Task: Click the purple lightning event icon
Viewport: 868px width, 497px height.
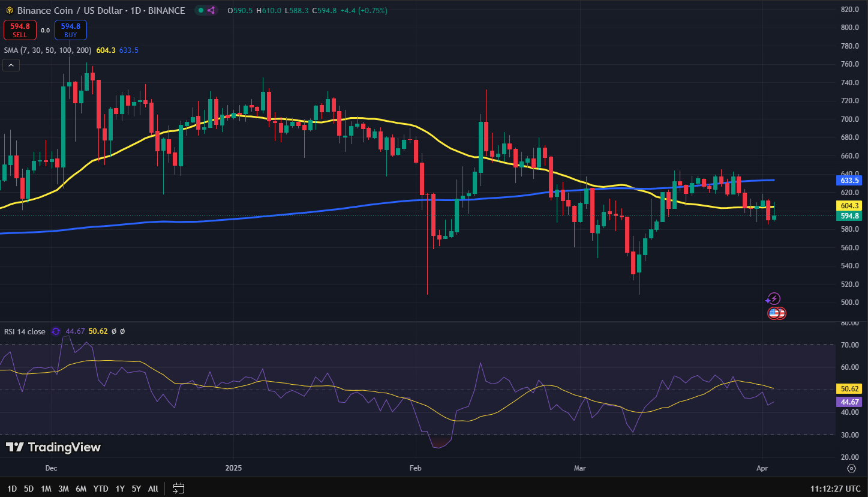Action: tap(774, 298)
